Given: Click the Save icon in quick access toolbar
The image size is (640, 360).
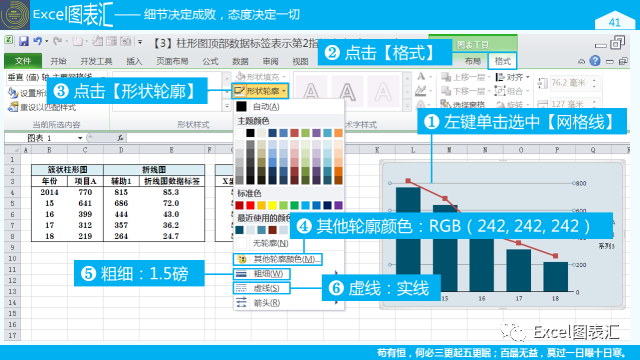Looking at the screenshot, I should [x=24, y=41].
